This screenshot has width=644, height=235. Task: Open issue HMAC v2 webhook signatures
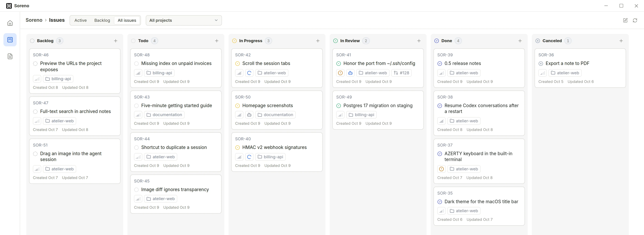[275, 147]
